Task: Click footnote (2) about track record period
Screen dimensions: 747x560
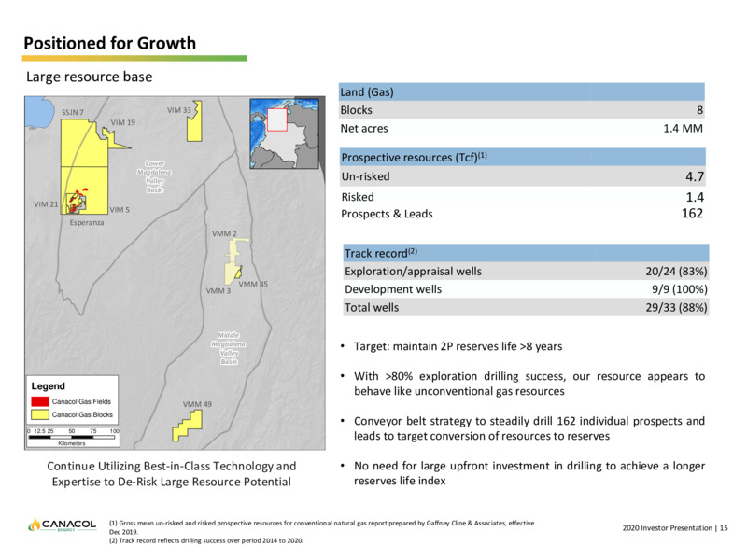Action: tap(206, 540)
